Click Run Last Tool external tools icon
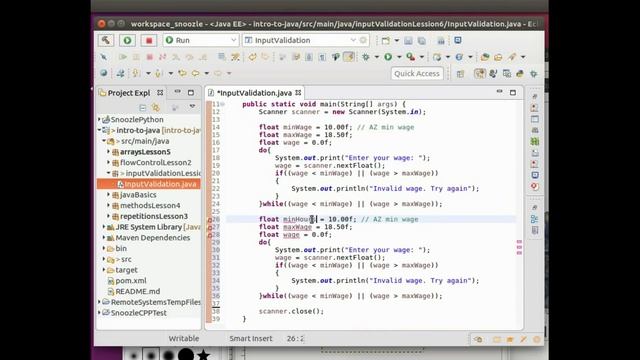640x360 pixels. [x=411, y=57]
